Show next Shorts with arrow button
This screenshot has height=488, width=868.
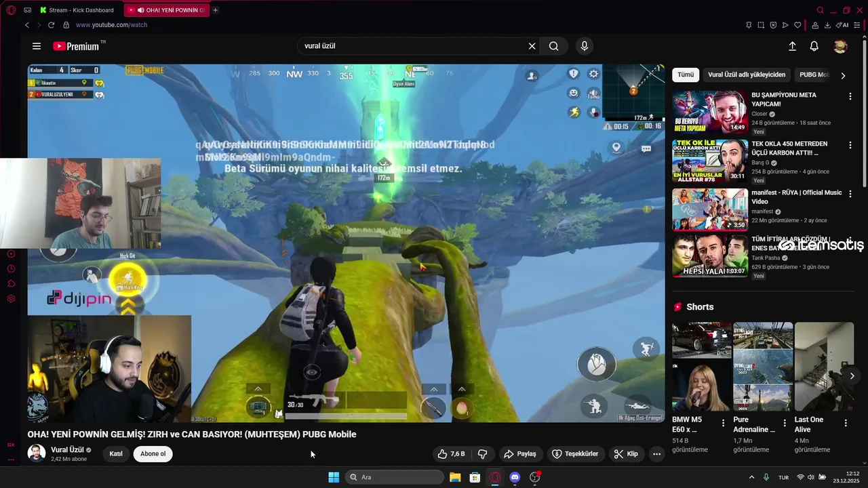852,375
